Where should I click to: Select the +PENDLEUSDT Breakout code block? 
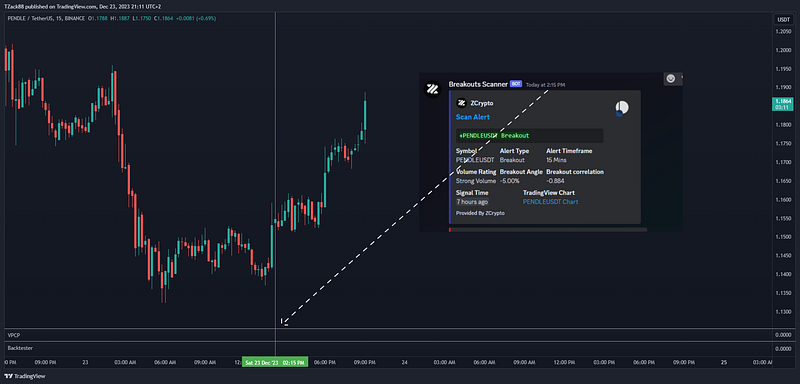point(530,136)
